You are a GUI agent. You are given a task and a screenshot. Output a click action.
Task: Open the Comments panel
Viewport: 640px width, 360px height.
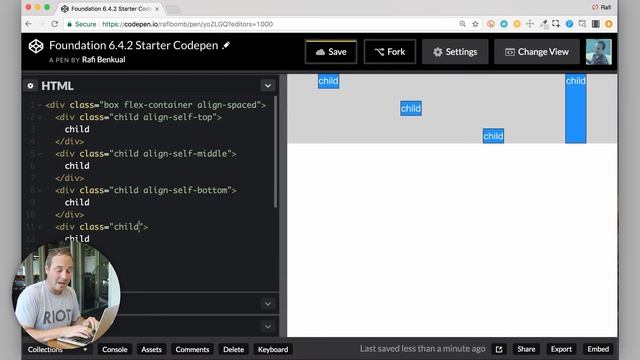click(x=192, y=349)
